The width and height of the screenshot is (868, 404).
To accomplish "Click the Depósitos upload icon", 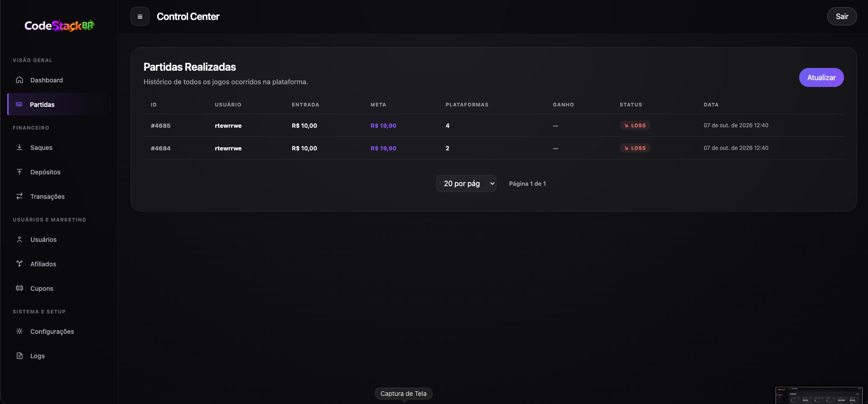I will pos(19,172).
